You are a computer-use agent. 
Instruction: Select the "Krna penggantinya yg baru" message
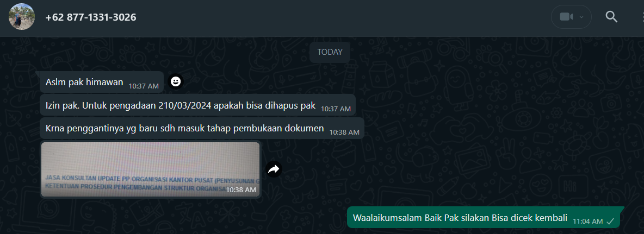[202, 128]
